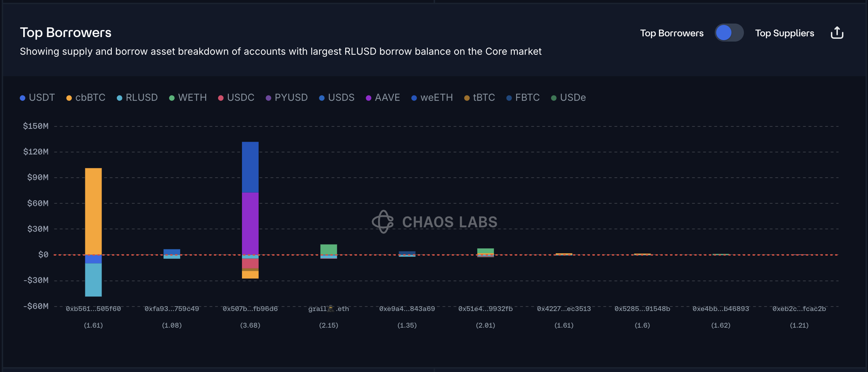Click the USDS legend marker
This screenshot has width=868, height=372.
322,98
